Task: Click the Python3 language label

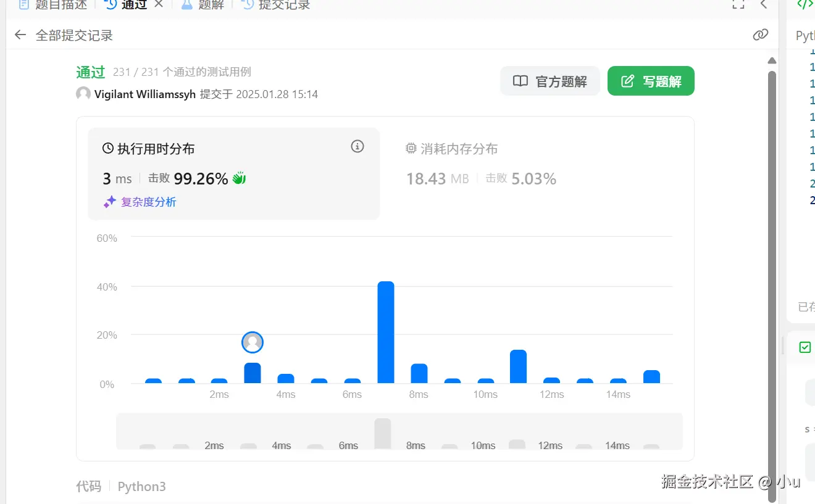Action: 142,486
